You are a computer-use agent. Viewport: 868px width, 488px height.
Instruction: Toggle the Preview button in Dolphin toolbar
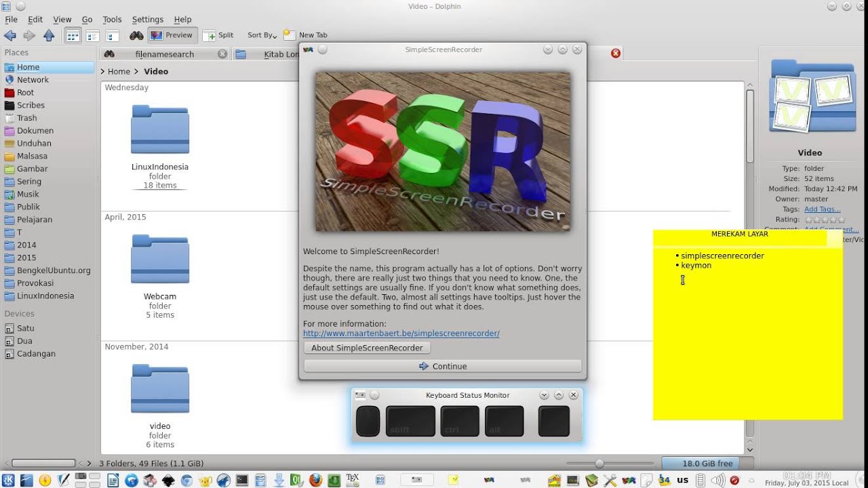coord(172,35)
